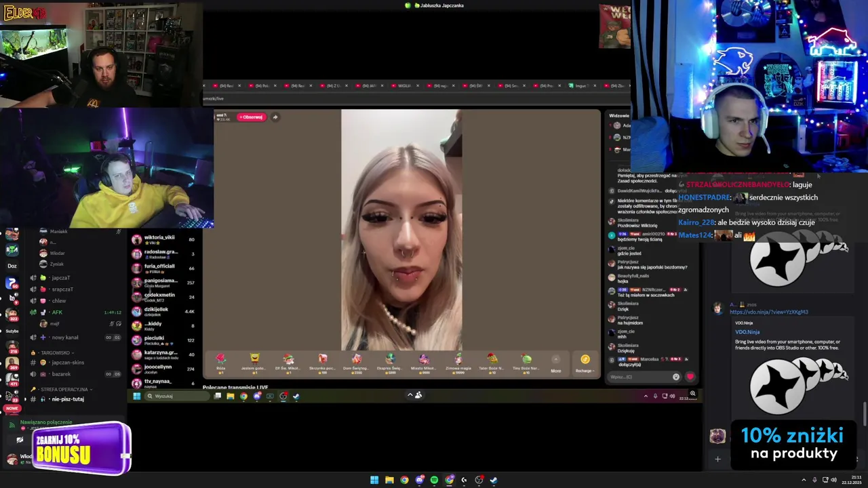
Task: Open the vdo.ninja link in Discord chat
Action: pyautogui.click(x=769, y=312)
